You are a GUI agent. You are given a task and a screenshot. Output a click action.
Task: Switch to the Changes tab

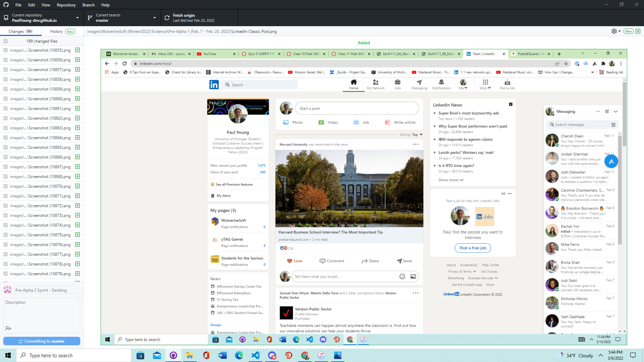point(21,31)
